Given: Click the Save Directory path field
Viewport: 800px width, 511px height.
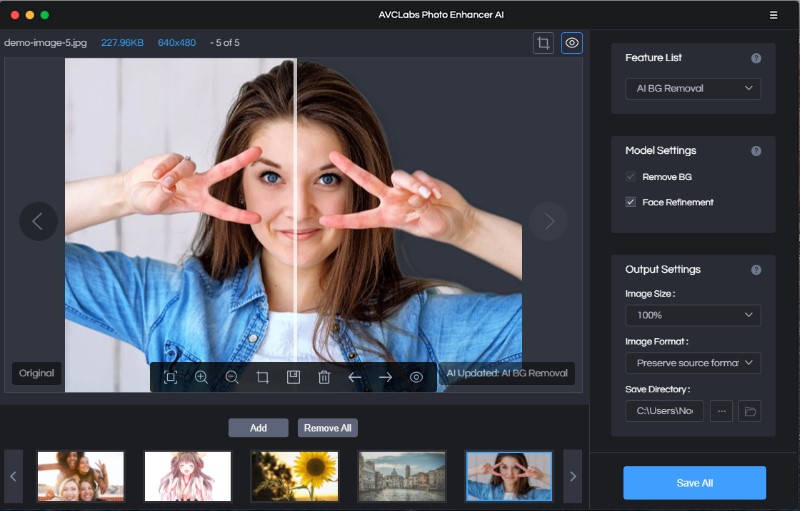Looking at the screenshot, I should click(x=664, y=411).
